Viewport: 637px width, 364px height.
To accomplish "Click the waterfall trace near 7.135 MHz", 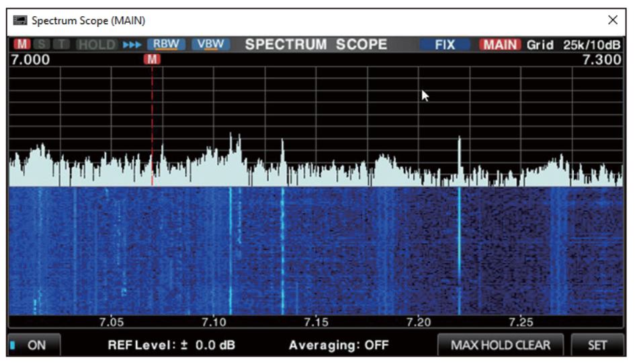I will 283,250.
